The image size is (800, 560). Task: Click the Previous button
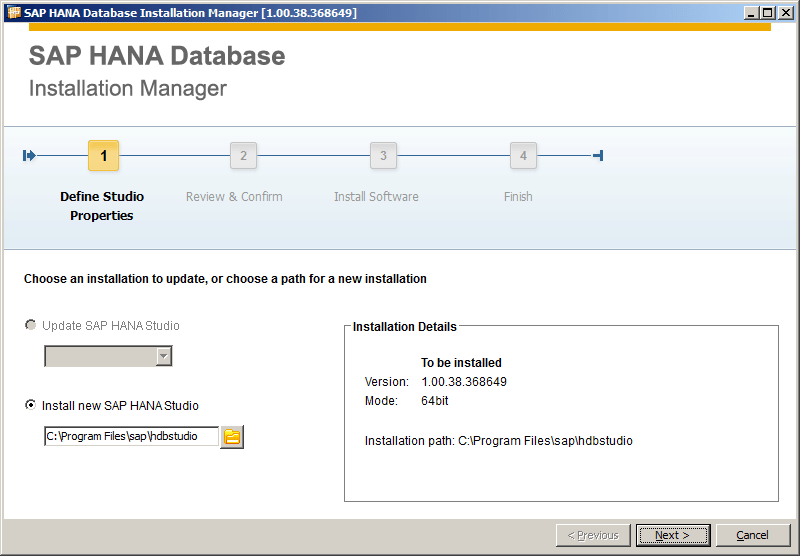(593, 535)
